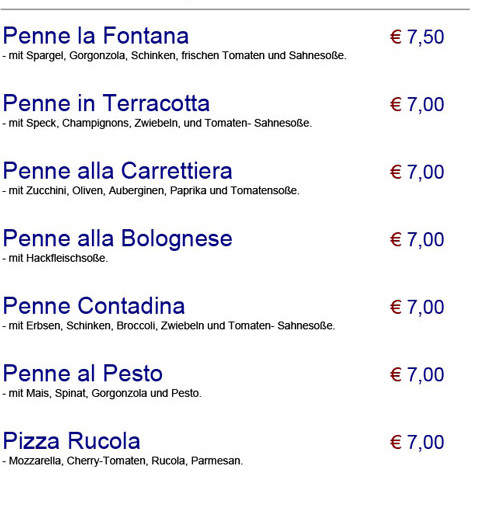The height and width of the screenshot is (522, 480).
Task: Click the Pizza Rucola price
Action: tap(417, 443)
